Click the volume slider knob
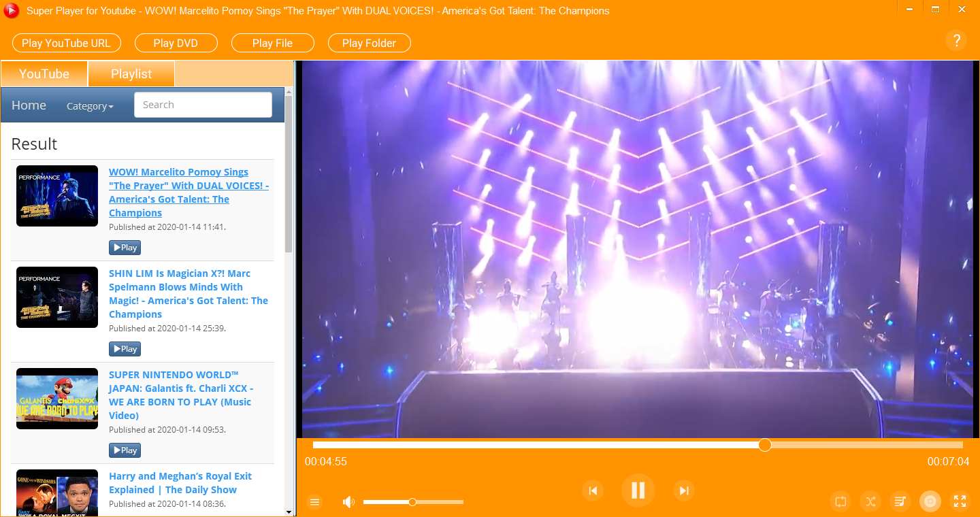Screen dimensions: 980x517 click(412, 502)
